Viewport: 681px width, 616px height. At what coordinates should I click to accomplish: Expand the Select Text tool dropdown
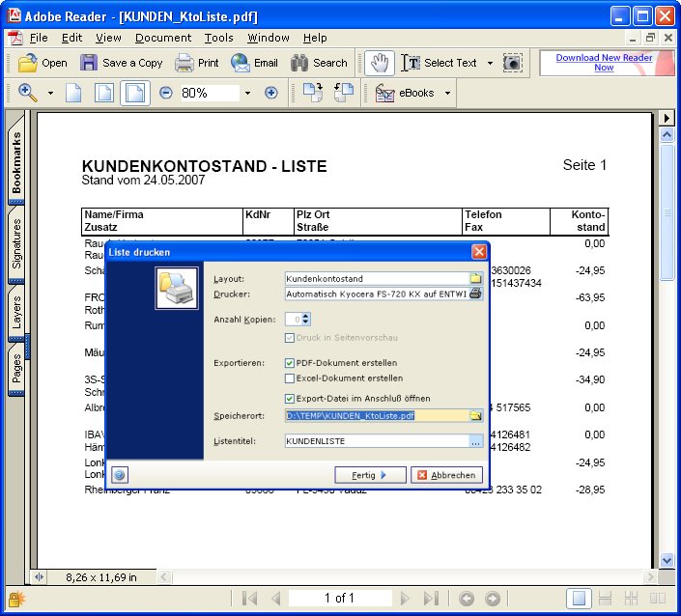[490, 63]
